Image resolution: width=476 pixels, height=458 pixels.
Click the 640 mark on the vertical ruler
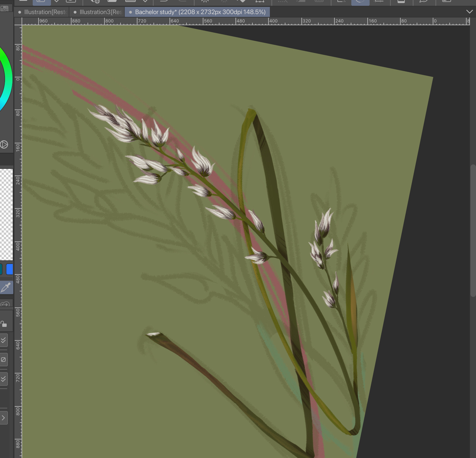18,345
